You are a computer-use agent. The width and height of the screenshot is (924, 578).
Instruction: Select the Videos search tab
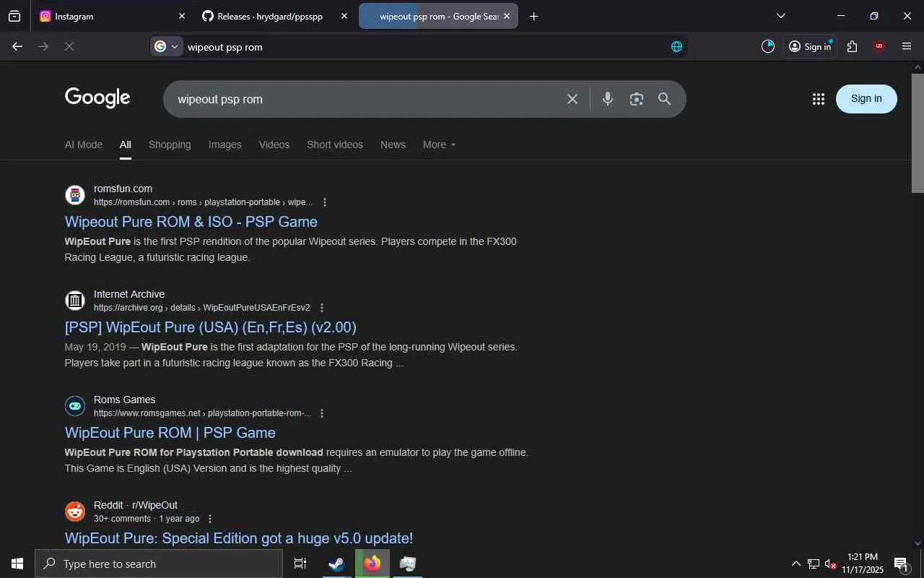(x=274, y=144)
